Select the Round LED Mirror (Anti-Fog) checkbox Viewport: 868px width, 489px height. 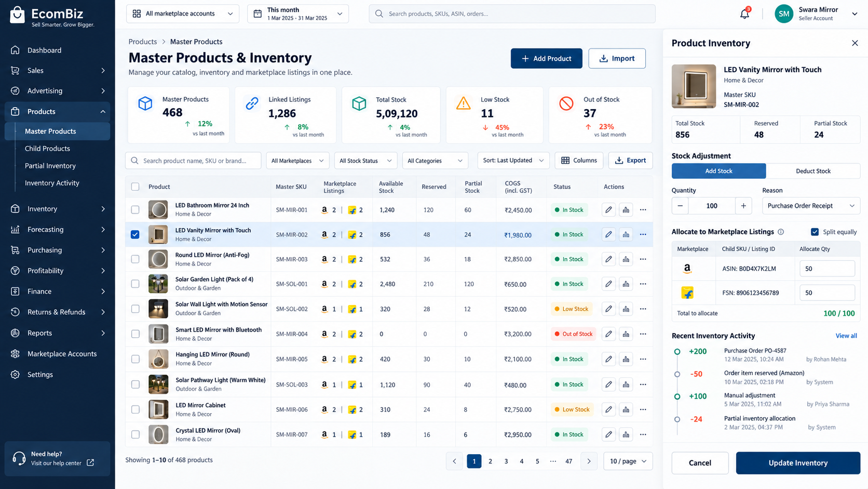point(135,259)
